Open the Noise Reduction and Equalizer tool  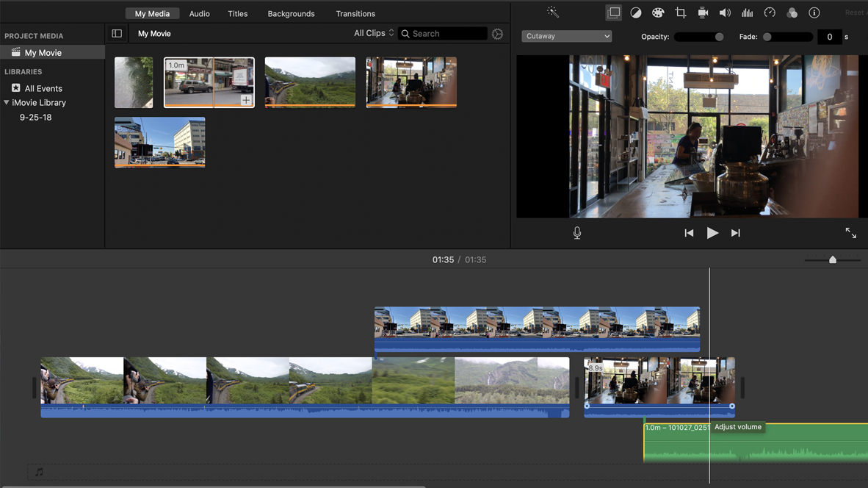(x=747, y=12)
